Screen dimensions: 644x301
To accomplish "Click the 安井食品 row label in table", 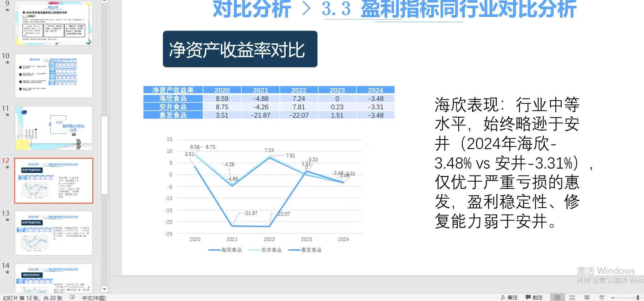I will pos(173,107).
